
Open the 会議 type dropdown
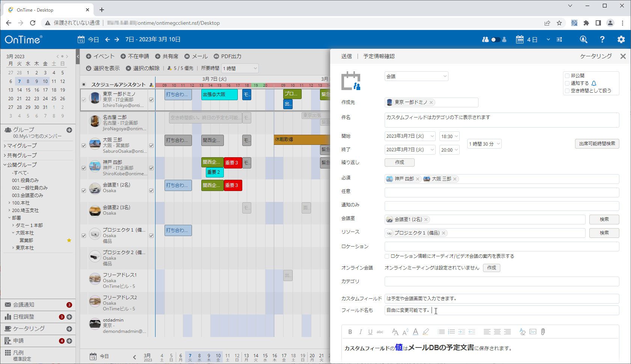click(x=416, y=76)
